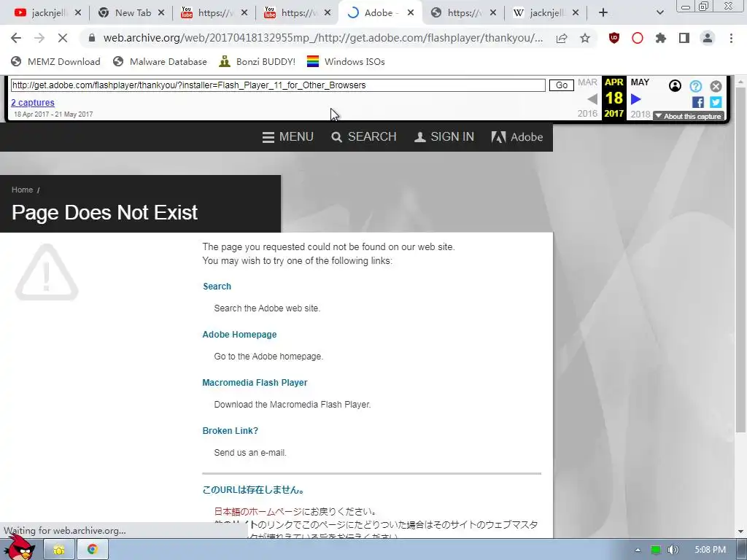Click the volume speaker tray icon
The image size is (747, 560).
pyautogui.click(x=673, y=550)
